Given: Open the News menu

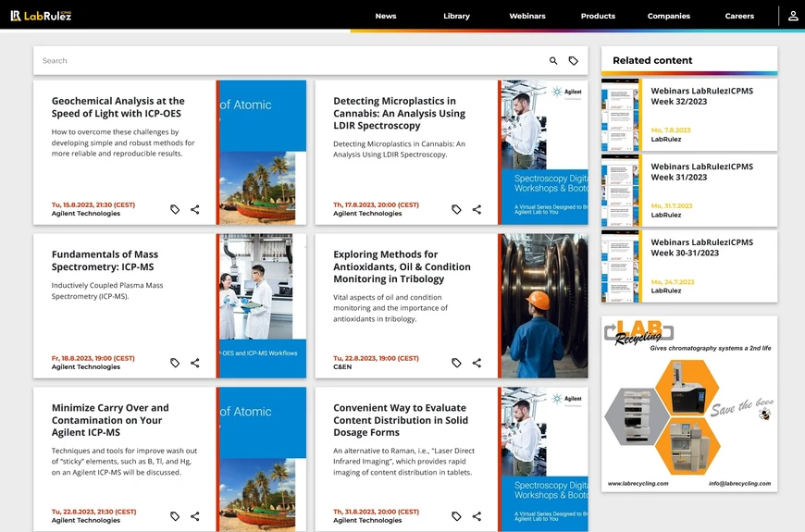Looking at the screenshot, I should [x=386, y=16].
